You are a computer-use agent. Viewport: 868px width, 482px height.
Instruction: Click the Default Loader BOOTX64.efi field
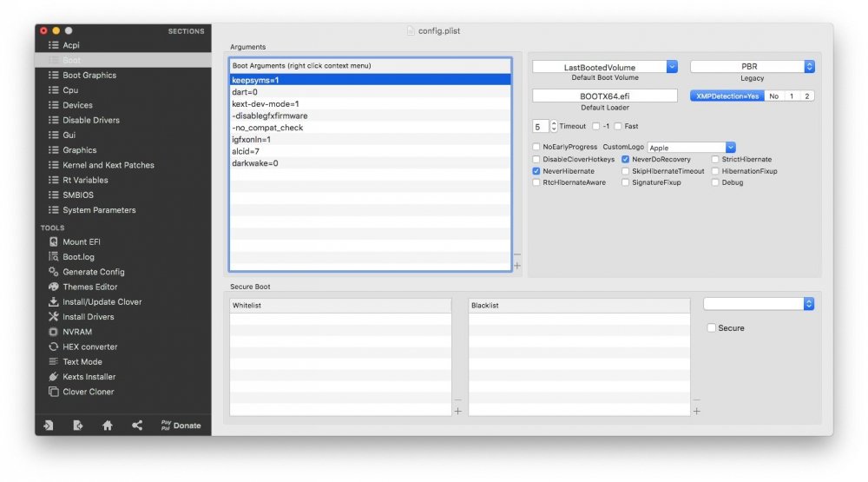coord(604,96)
